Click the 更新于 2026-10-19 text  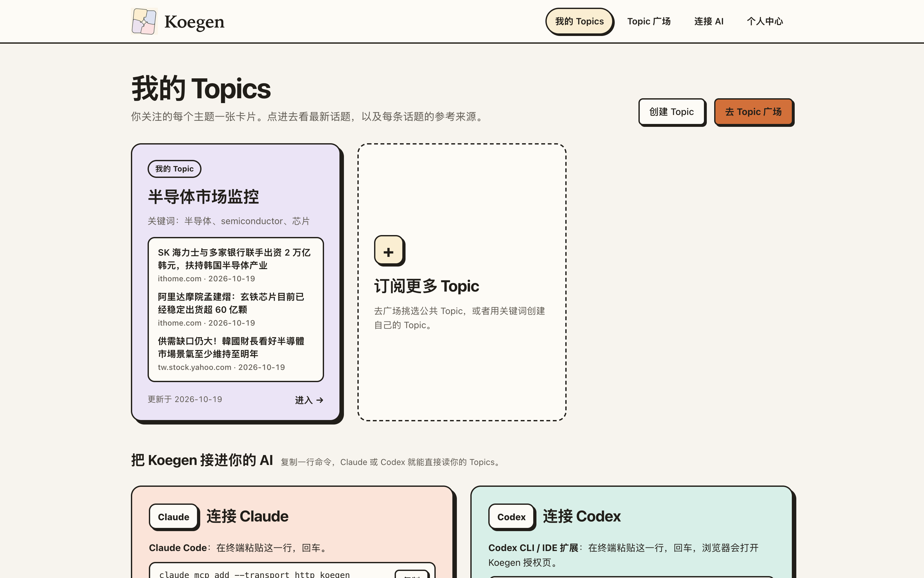click(x=185, y=399)
